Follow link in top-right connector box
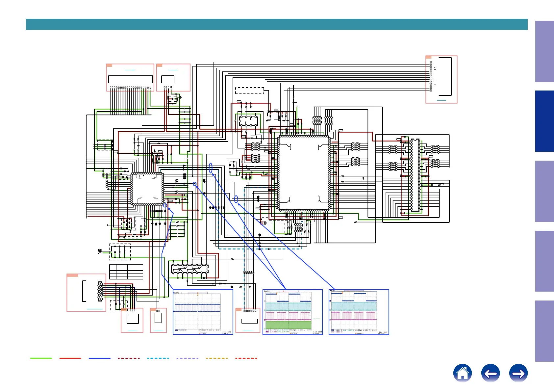Viewport: 554px width, 392px height. point(441,100)
